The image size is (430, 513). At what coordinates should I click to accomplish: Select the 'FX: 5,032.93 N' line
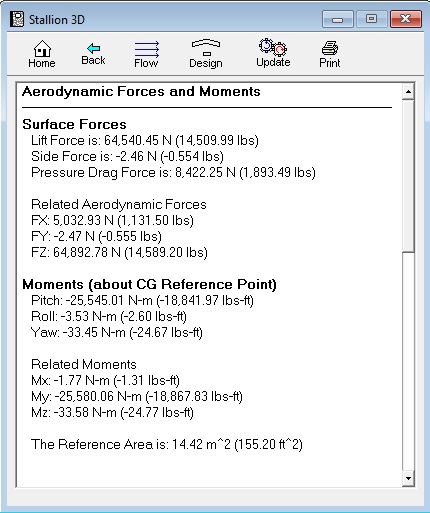pos(112,220)
